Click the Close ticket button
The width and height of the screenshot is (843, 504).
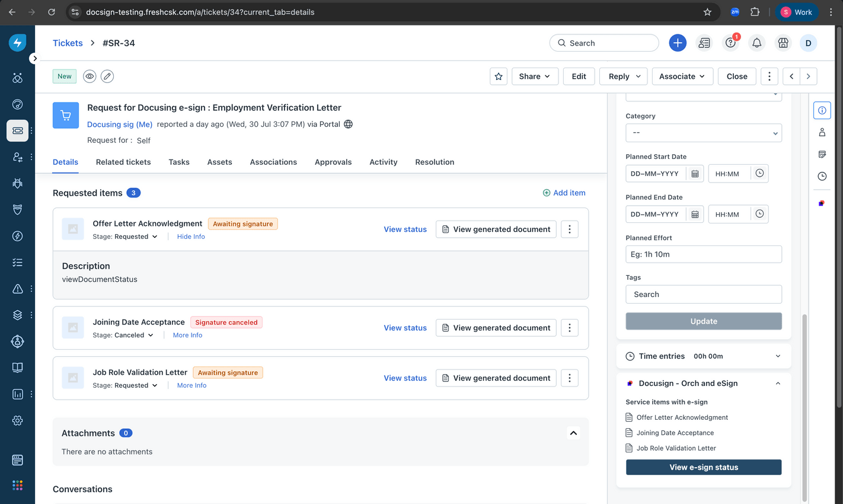(737, 76)
